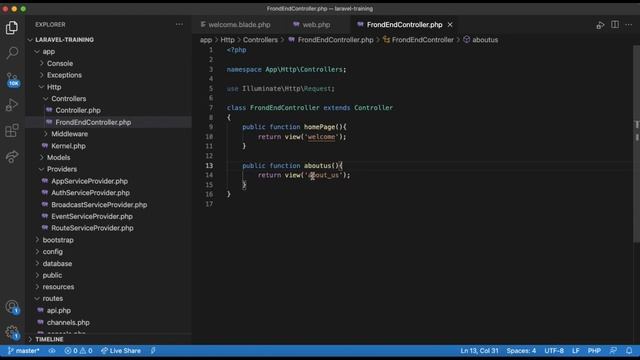Click line number 13 in the gutter

click(209, 166)
